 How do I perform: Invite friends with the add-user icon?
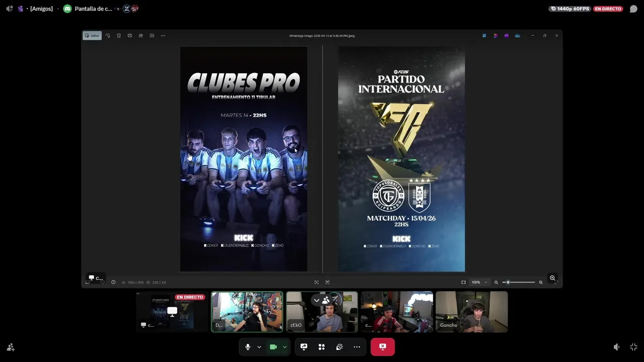[11, 347]
